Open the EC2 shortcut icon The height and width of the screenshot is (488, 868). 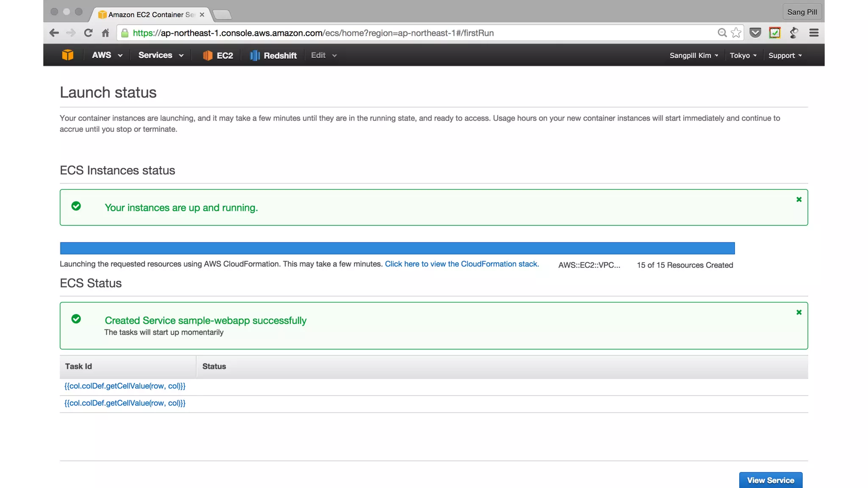click(x=207, y=55)
